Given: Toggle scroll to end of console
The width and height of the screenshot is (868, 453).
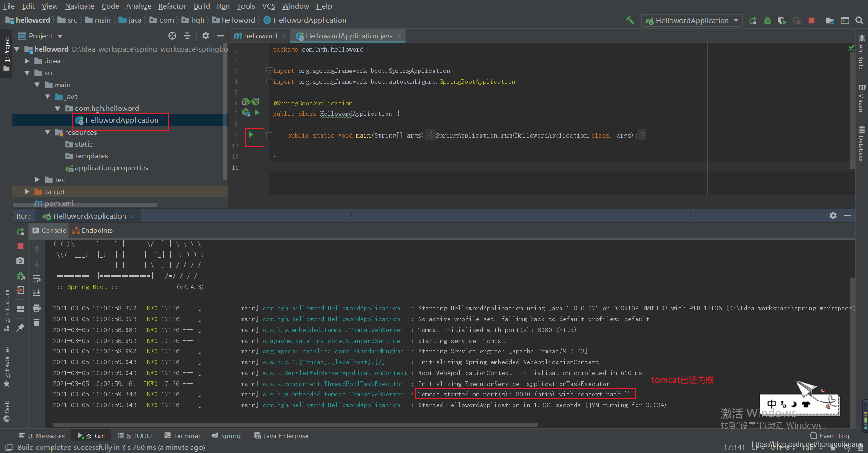Looking at the screenshot, I should tap(37, 293).
